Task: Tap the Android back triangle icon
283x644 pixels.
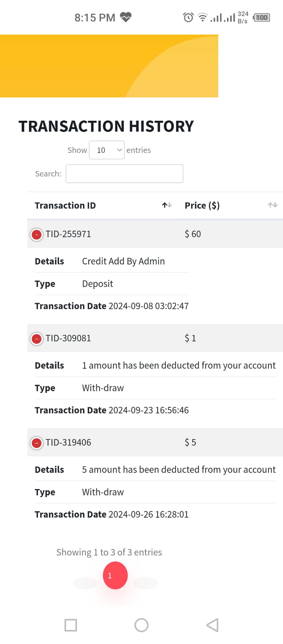Action: point(212,625)
